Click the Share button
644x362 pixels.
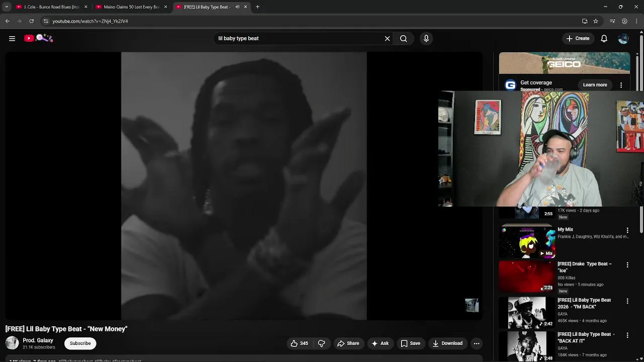coord(348,343)
